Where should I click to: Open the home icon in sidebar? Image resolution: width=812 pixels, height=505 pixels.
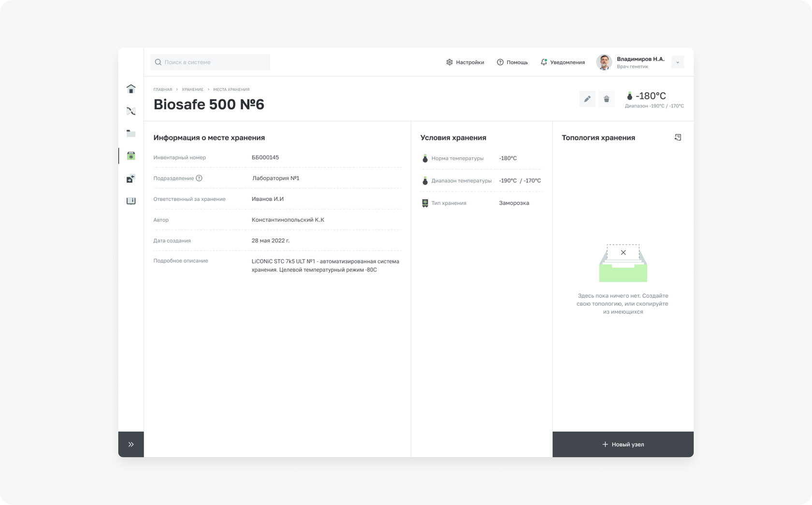pyautogui.click(x=131, y=89)
